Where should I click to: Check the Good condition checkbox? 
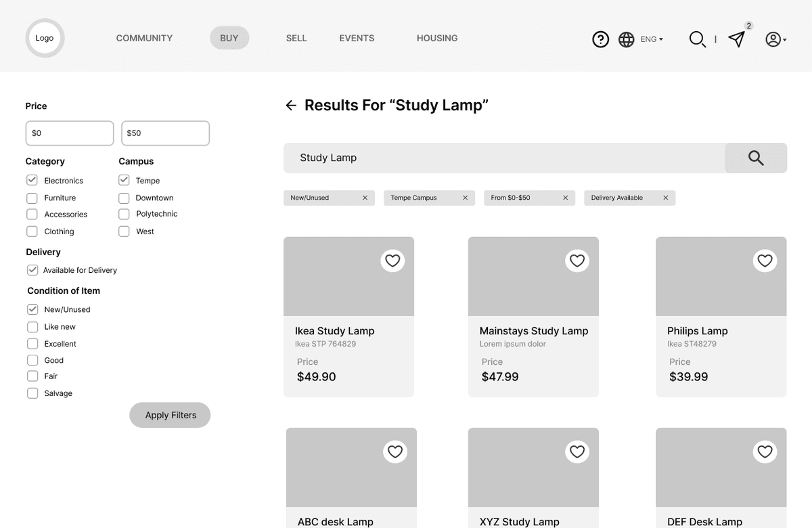[32, 360]
